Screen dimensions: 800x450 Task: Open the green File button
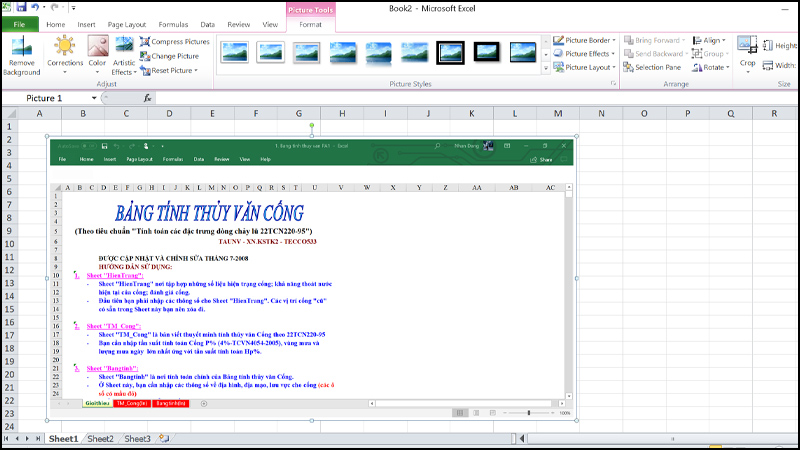[x=19, y=24]
